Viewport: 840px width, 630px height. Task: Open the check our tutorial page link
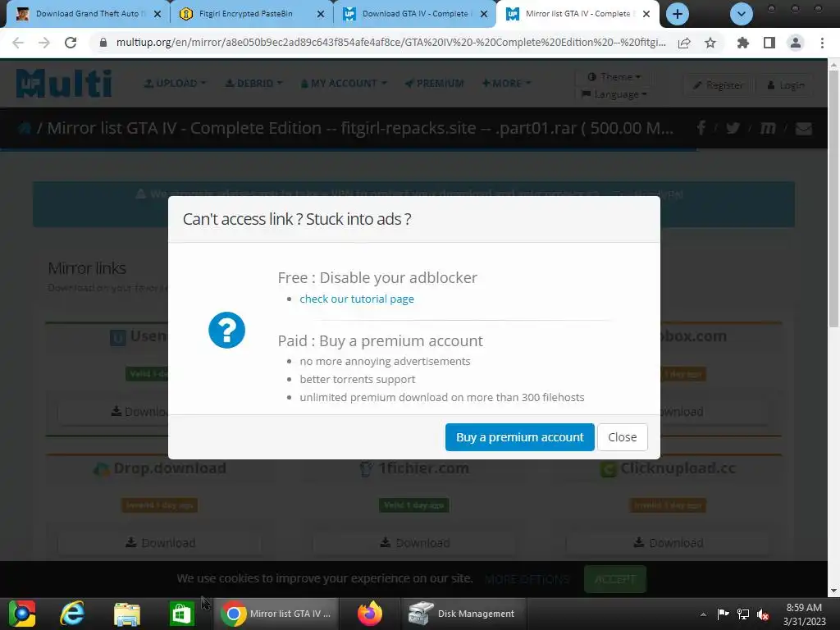(357, 299)
